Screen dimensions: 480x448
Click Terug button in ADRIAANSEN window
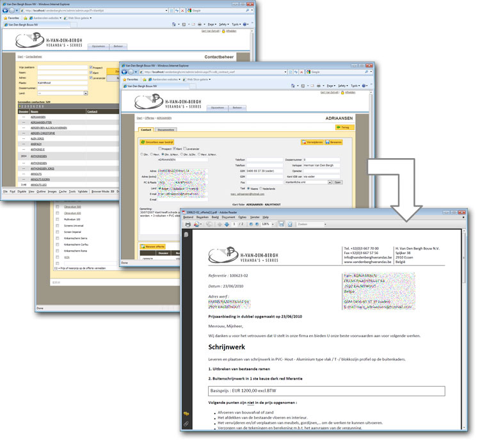[345, 127]
